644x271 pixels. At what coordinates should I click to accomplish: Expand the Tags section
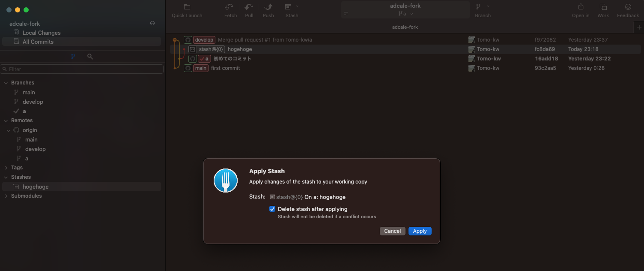pos(6,167)
